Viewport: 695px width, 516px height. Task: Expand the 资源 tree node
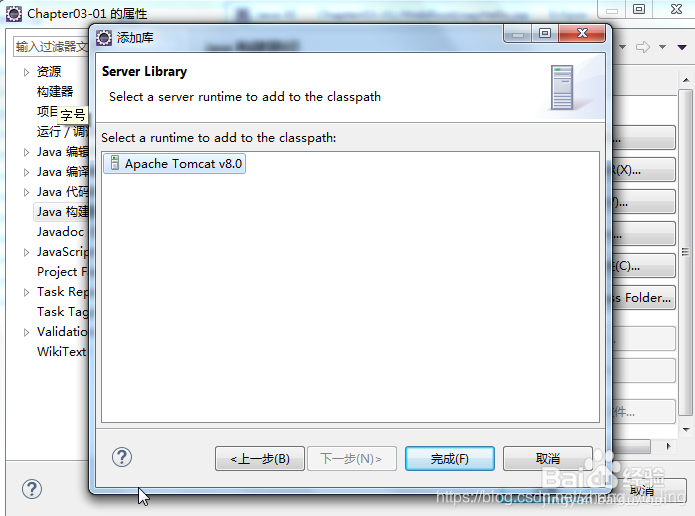[26, 72]
